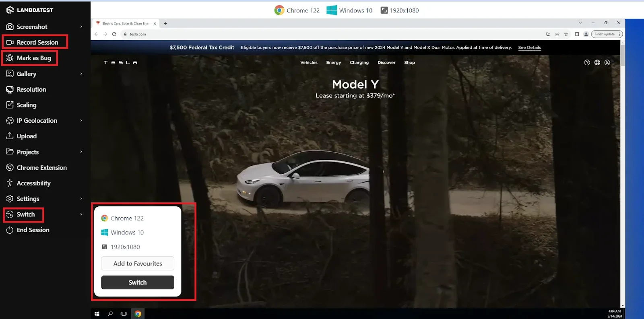This screenshot has height=319, width=644.
Task: Open Settings in the sidebar
Action: (28, 199)
